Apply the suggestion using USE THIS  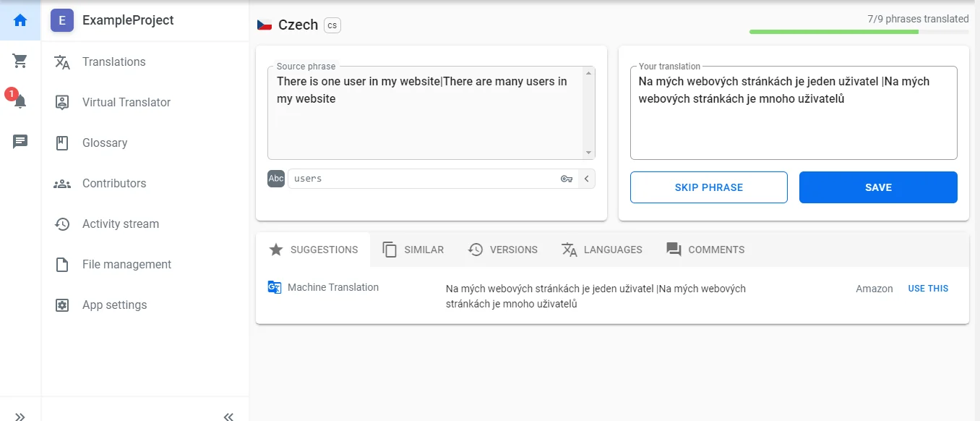point(928,288)
